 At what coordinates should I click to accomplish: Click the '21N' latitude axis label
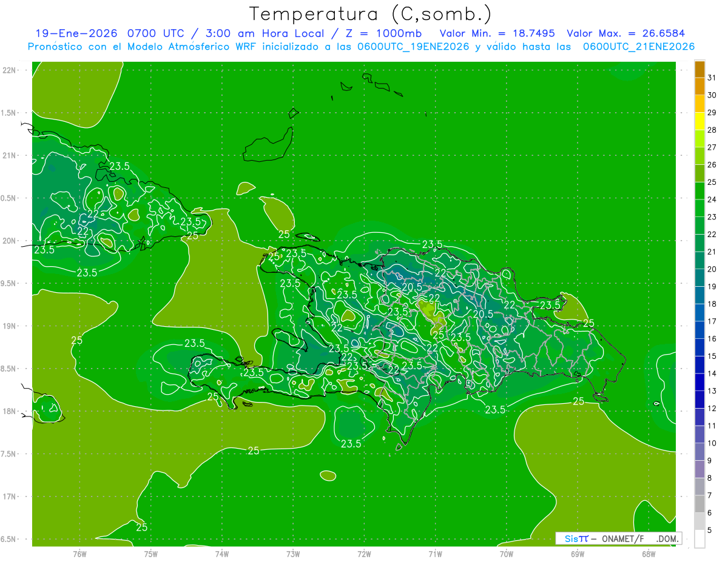[10, 155]
